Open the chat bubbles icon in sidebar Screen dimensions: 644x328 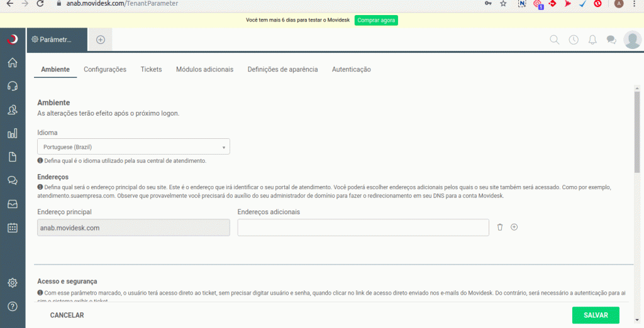tap(12, 180)
